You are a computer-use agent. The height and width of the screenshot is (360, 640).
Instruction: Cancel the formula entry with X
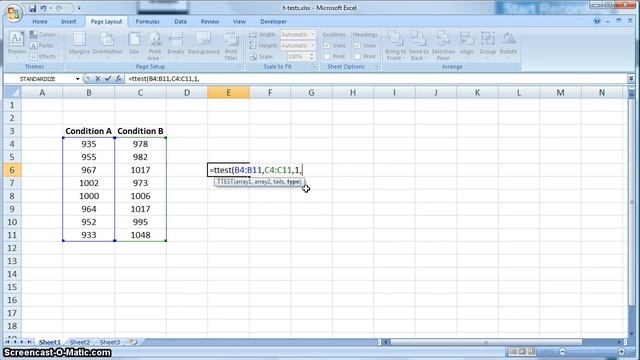(98, 78)
